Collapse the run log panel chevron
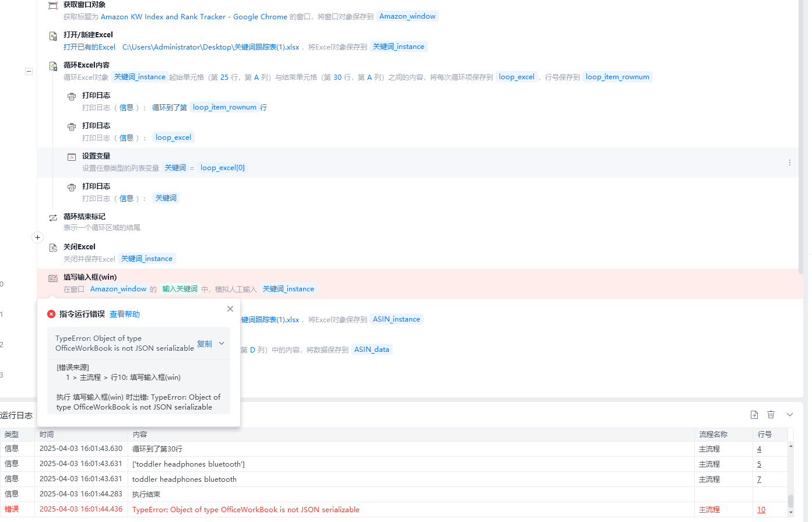 [x=790, y=415]
